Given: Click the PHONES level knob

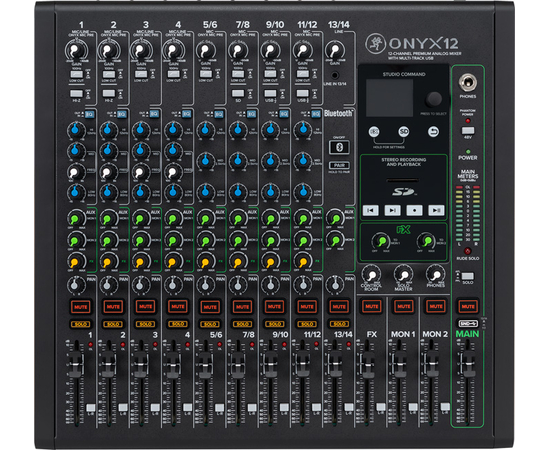Looking at the screenshot, I should click(435, 274).
